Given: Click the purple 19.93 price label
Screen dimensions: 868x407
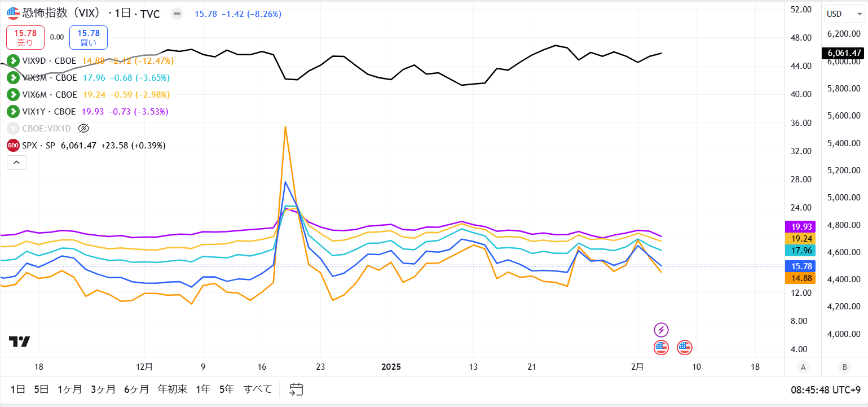Looking at the screenshot, I should coord(800,226).
